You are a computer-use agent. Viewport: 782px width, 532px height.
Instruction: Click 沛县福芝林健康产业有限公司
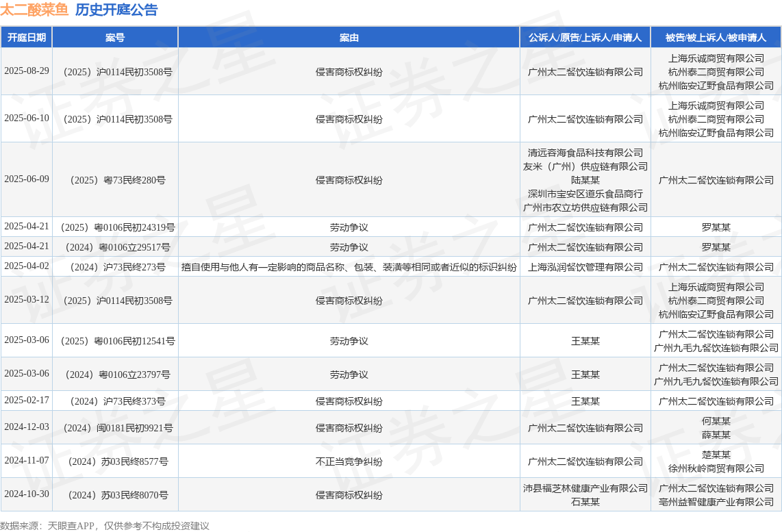click(585, 488)
